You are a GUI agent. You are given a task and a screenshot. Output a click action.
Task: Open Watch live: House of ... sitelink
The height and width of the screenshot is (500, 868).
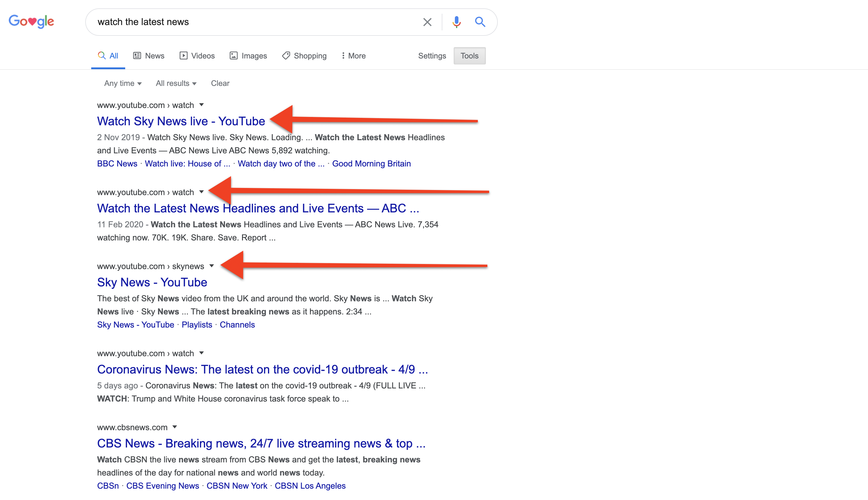(x=187, y=163)
